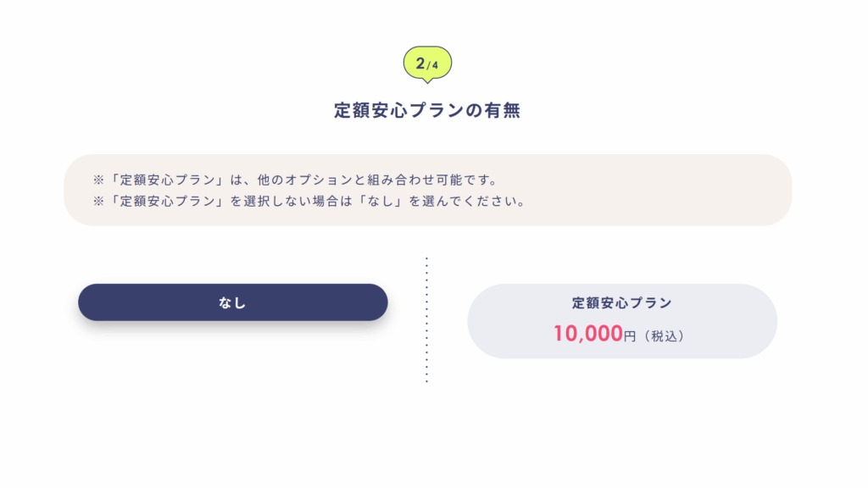
Task: Click the ※ mark on the second note
Action: coord(97,202)
